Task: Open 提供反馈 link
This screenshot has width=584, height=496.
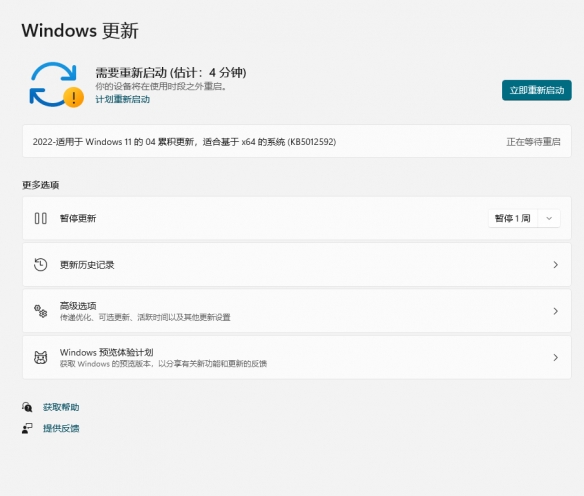Action: click(61, 428)
